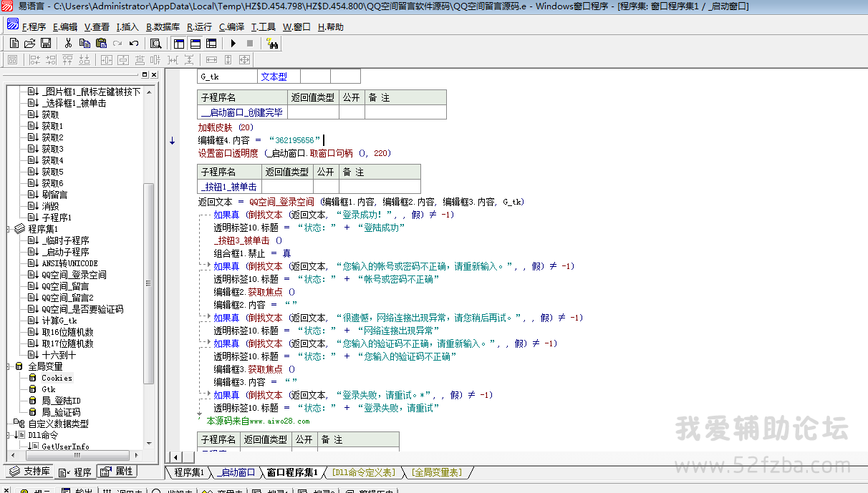Click the _按钮1_被单击 subroutine name cell
The width and height of the screenshot is (868, 493).
pyautogui.click(x=230, y=187)
